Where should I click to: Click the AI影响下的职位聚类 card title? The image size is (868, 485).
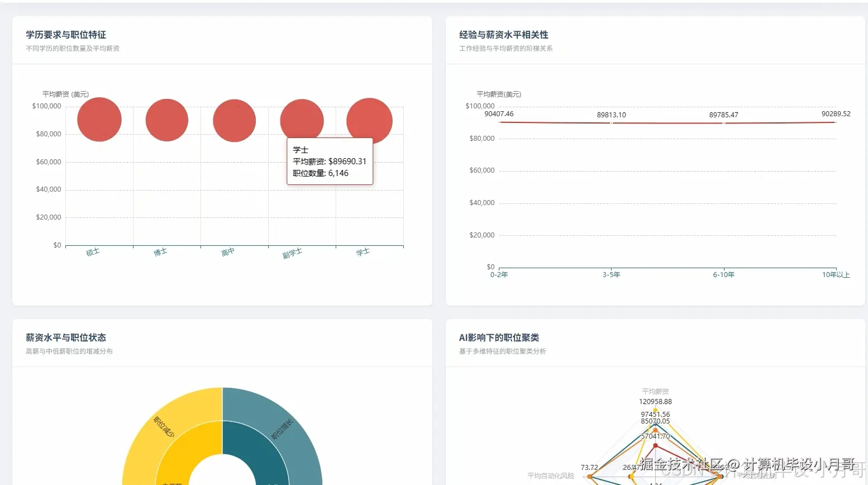coord(499,337)
